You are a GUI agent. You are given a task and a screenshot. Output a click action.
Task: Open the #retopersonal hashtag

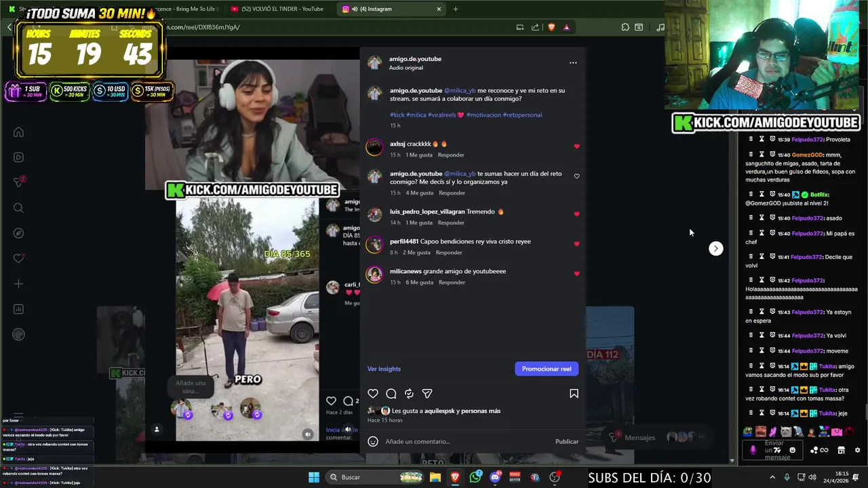point(522,115)
